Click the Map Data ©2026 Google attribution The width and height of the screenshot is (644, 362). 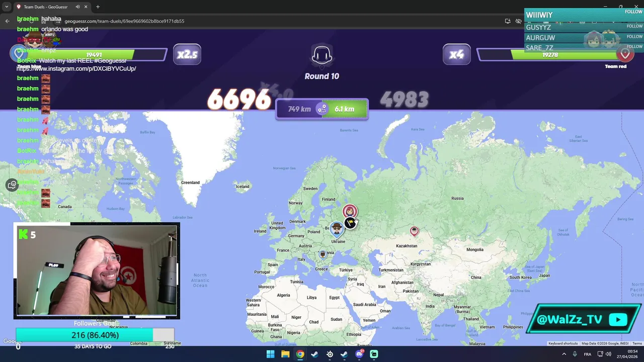[x=605, y=343]
